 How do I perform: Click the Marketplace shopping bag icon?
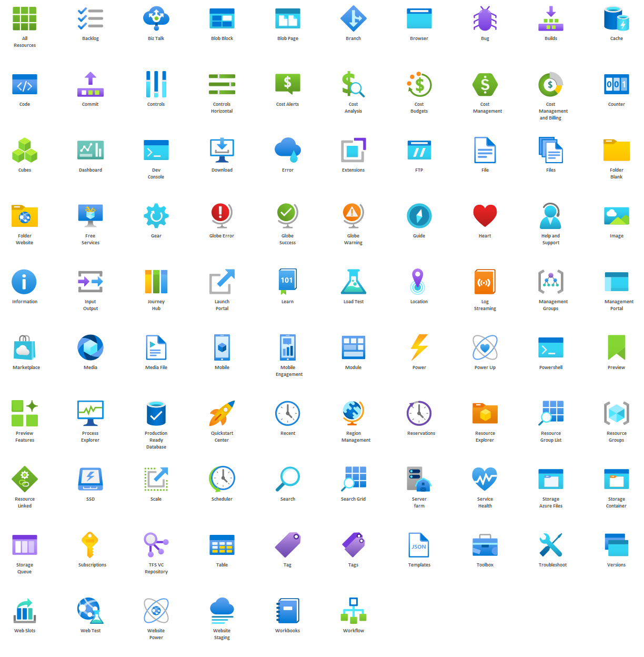[x=25, y=347]
